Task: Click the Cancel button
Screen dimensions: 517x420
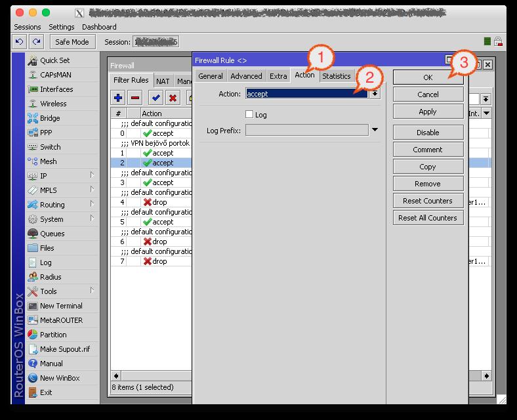Action: click(428, 94)
